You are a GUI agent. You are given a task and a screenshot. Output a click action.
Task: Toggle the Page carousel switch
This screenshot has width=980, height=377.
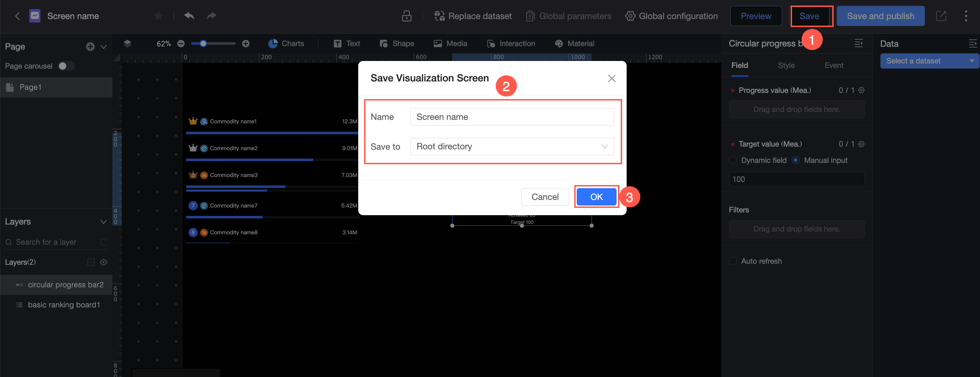[66, 66]
